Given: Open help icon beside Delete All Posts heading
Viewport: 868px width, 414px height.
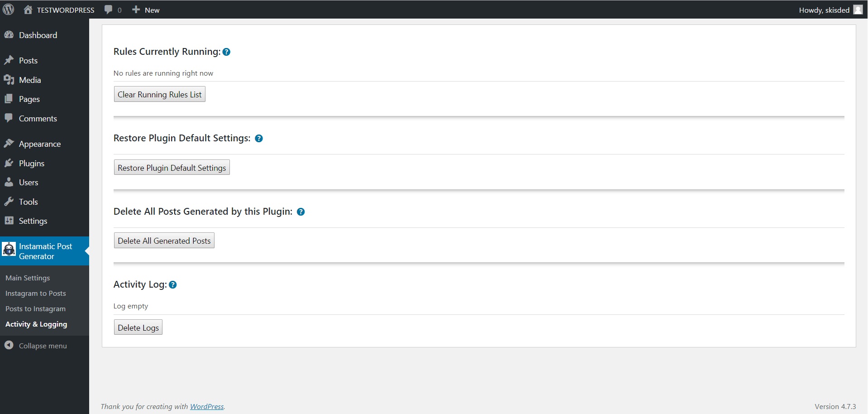Looking at the screenshot, I should (301, 212).
